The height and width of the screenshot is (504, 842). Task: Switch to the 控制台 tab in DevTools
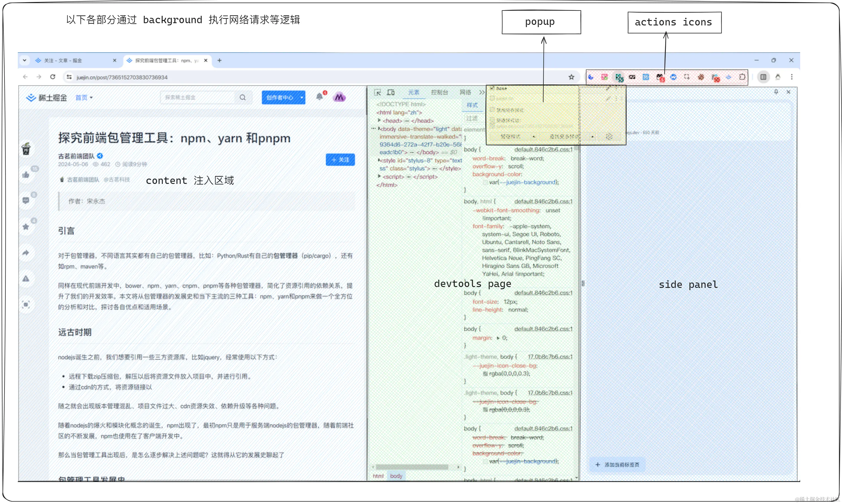[439, 92]
